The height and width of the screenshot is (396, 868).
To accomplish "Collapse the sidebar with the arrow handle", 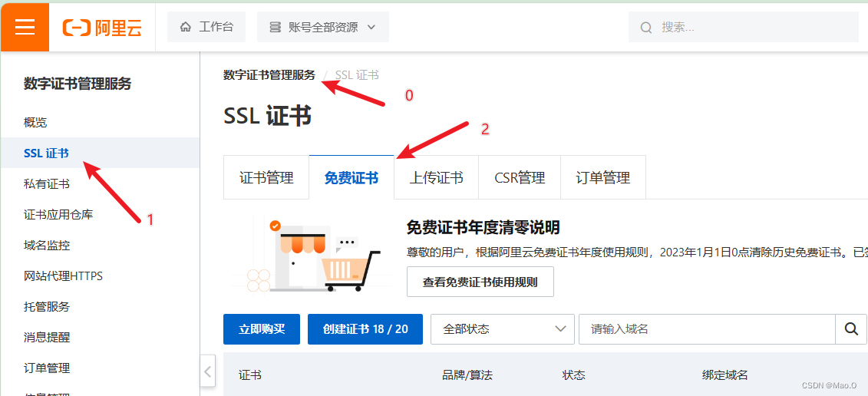I will (207, 371).
